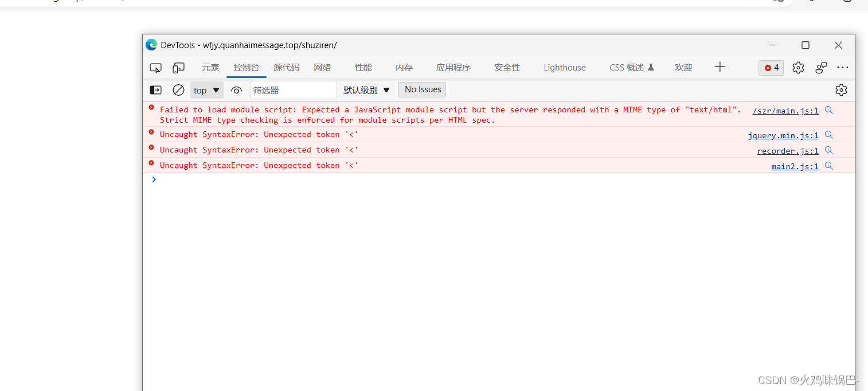868x391 pixels.
Task: Click error icon of Failed to load module message
Action: click(x=151, y=107)
